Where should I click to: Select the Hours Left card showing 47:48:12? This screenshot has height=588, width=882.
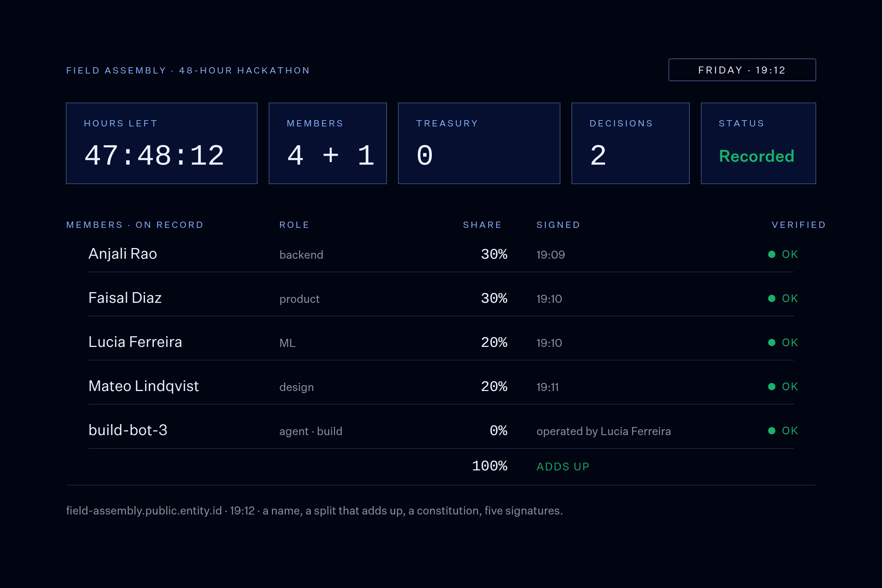(x=162, y=143)
